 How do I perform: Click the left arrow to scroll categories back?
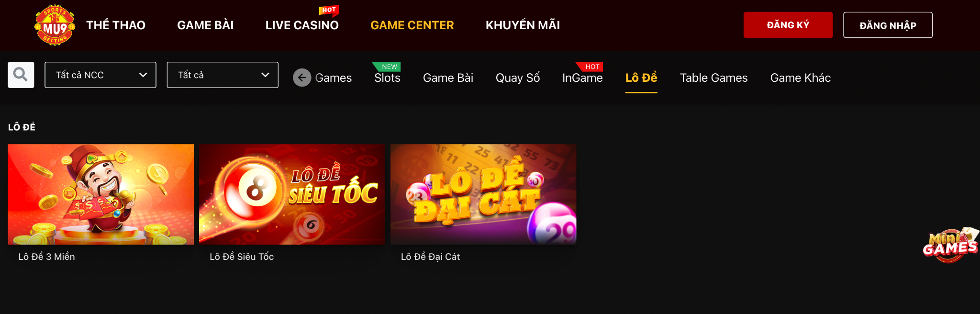[302, 78]
